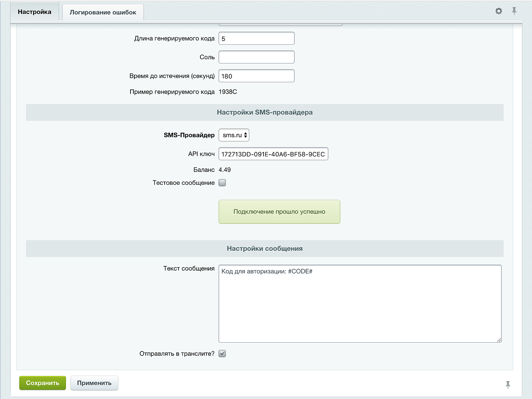The image size is (532, 399).
Task: Click the Настройки сообщения section header
Action: 265,249
